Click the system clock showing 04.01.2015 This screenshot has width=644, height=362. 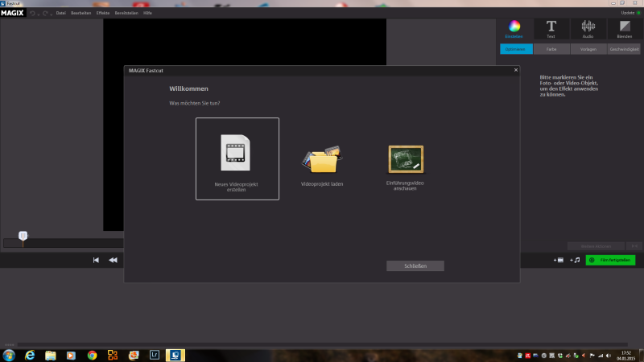(626, 356)
